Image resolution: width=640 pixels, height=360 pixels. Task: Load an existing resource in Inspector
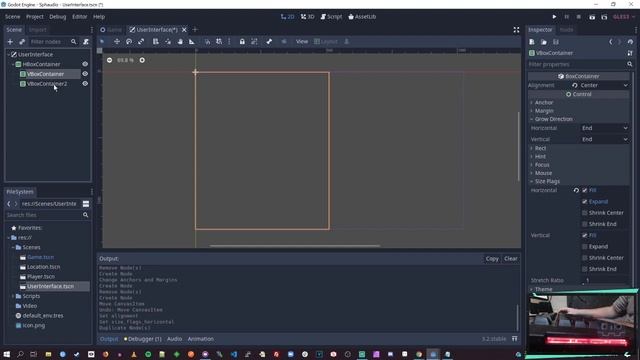pyautogui.click(x=544, y=42)
